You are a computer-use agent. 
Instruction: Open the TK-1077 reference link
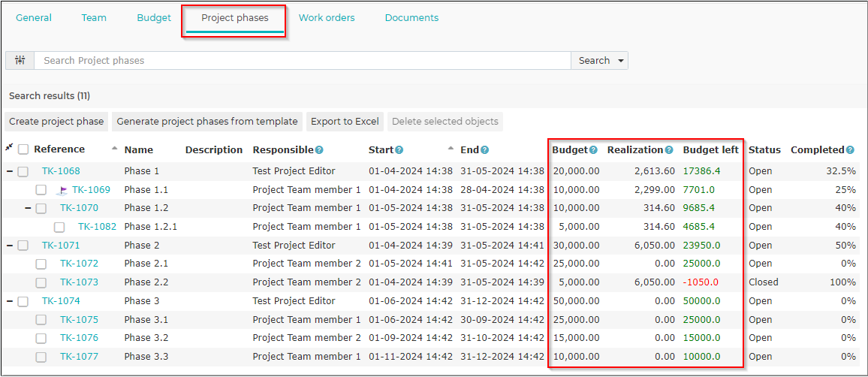coord(79,357)
